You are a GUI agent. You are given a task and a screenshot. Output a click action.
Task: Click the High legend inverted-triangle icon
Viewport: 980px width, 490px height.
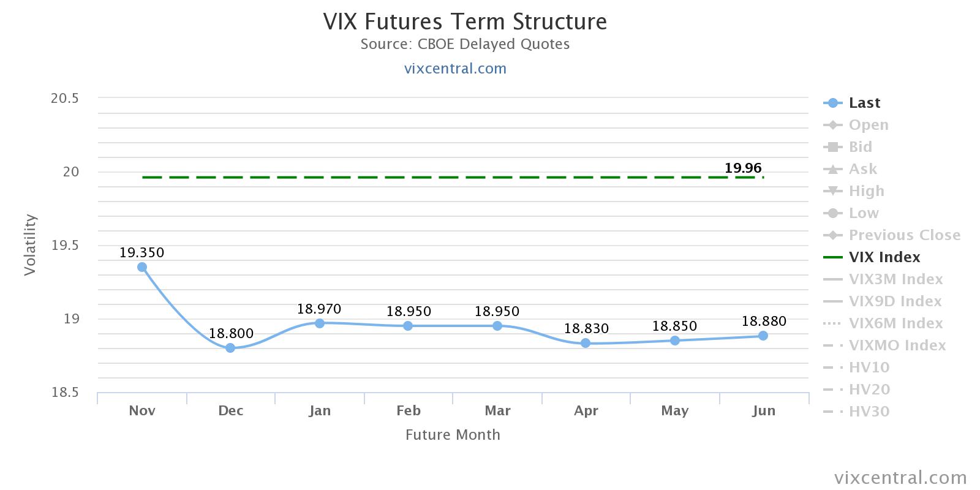pyautogui.click(x=832, y=191)
